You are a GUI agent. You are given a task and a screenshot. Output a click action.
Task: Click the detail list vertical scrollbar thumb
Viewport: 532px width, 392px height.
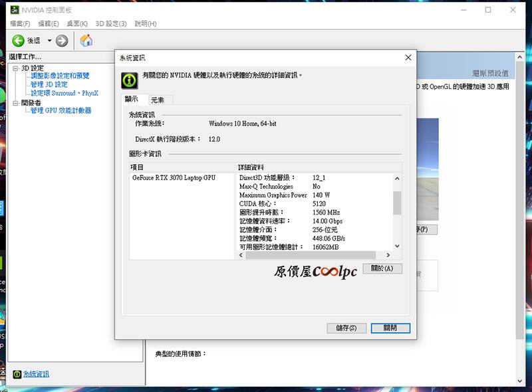click(397, 203)
